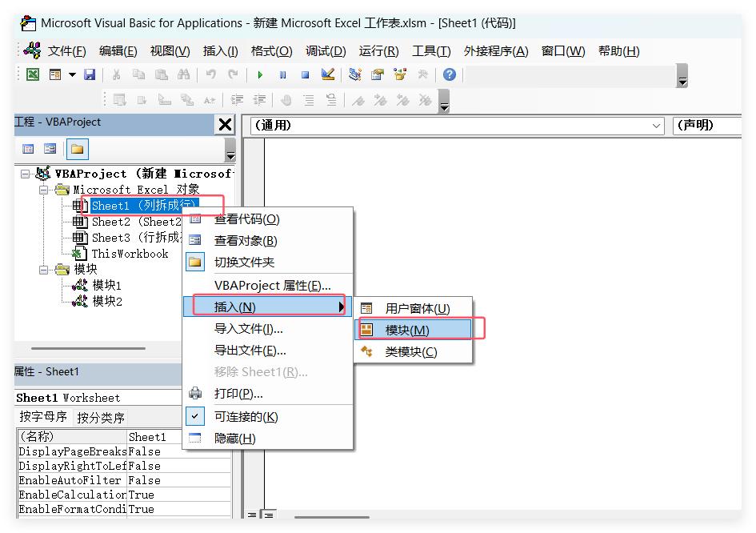Click the Copy toolbar icon

coord(139,74)
